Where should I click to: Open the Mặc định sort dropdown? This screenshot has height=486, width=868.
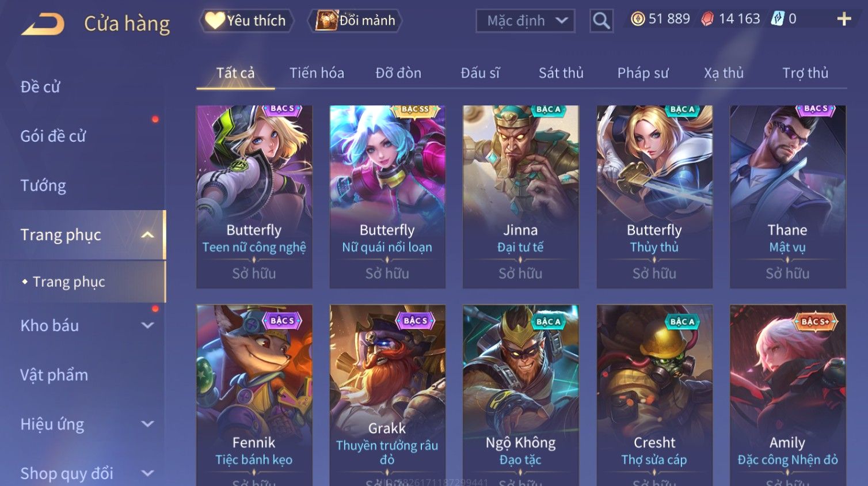(526, 21)
